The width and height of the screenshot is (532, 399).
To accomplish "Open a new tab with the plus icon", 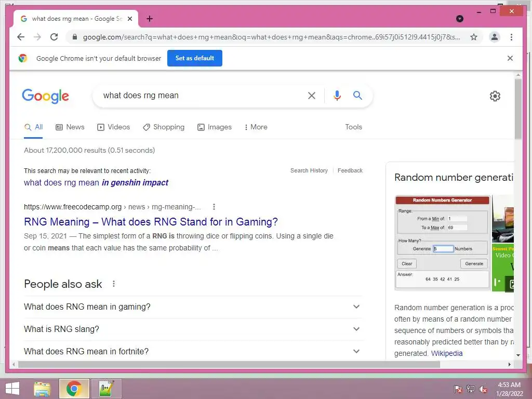I will click(x=150, y=19).
